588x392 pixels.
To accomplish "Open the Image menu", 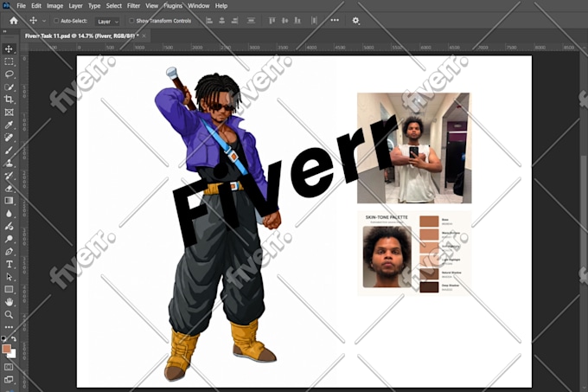I will (54, 6).
